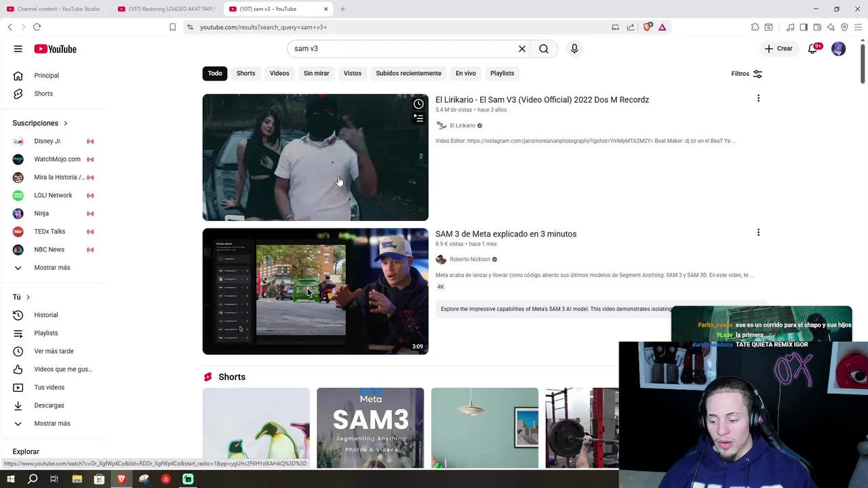Open the Crear create menu
Screen dimensions: 868x488
tap(778, 49)
